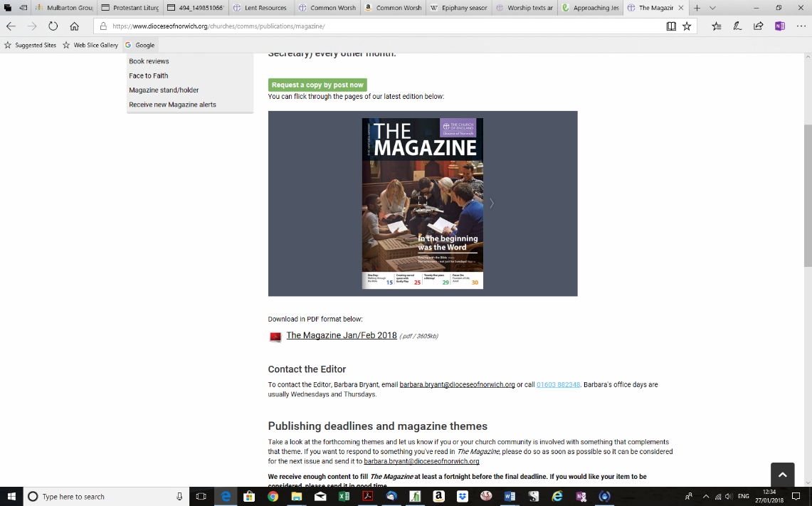
Task: Click the PDF file icon
Action: pos(275,337)
